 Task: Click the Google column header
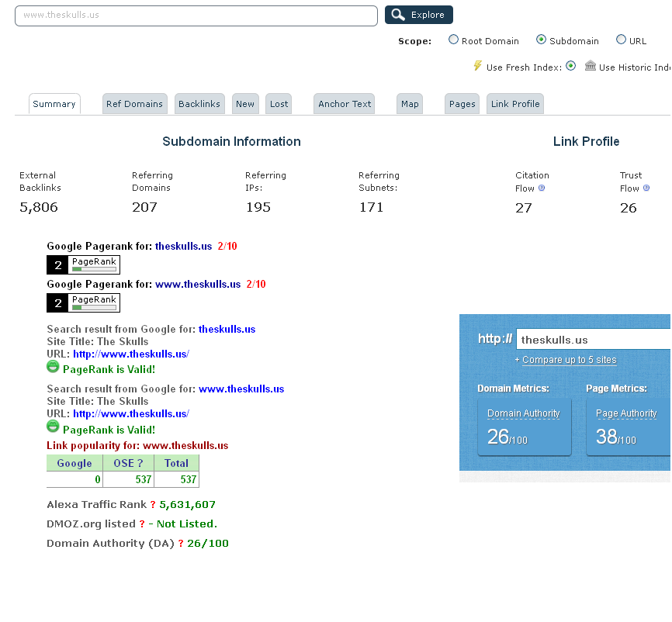(x=74, y=464)
